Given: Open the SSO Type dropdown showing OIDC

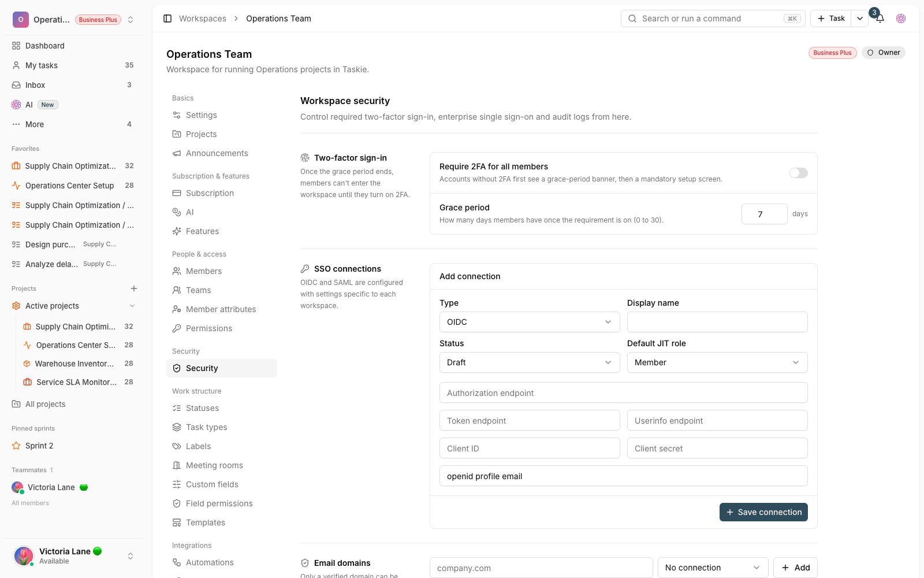Looking at the screenshot, I should tap(530, 322).
